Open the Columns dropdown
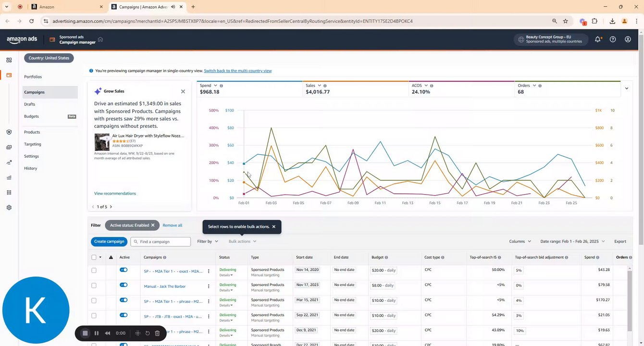The image size is (644, 346). [x=520, y=241]
